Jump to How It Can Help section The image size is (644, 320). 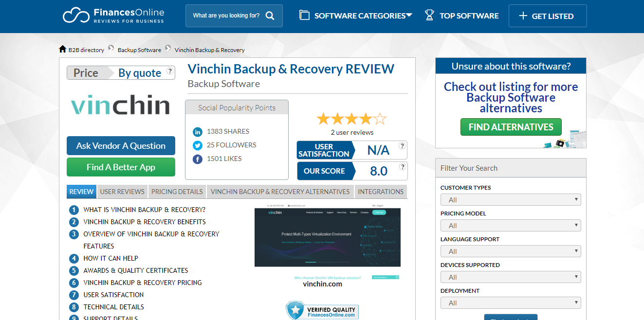click(x=111, y=259)
